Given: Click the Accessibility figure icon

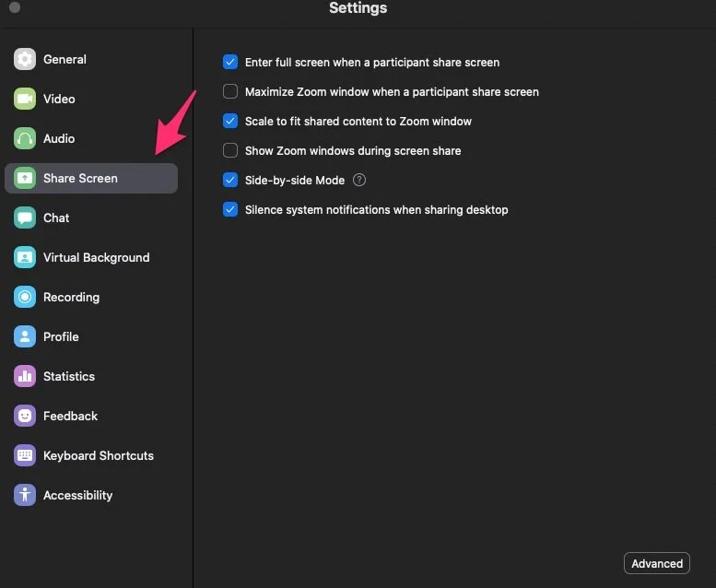Looking at the screenshot, I should point(25,495).
